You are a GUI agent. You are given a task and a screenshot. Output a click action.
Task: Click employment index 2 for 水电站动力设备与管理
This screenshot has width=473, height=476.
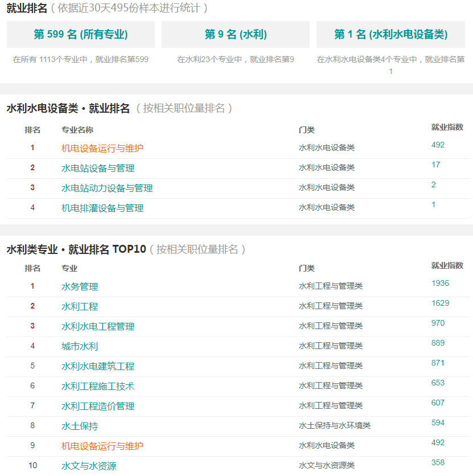(x=434, y=184)
